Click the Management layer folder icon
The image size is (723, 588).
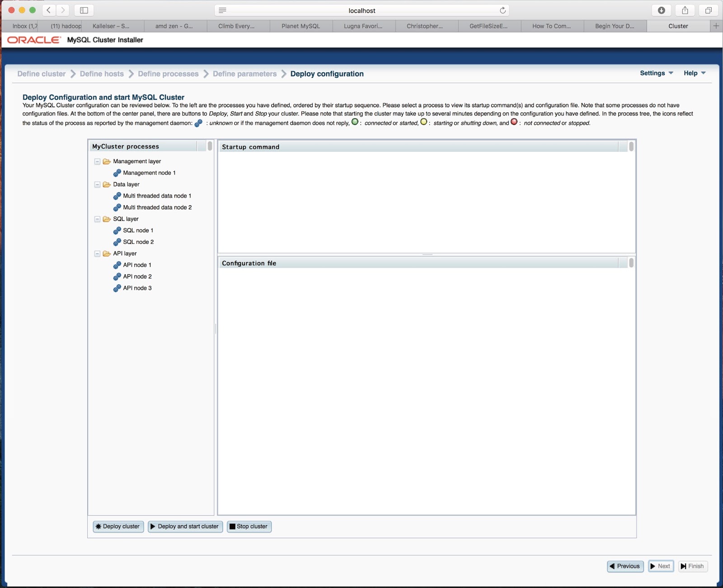107,161
